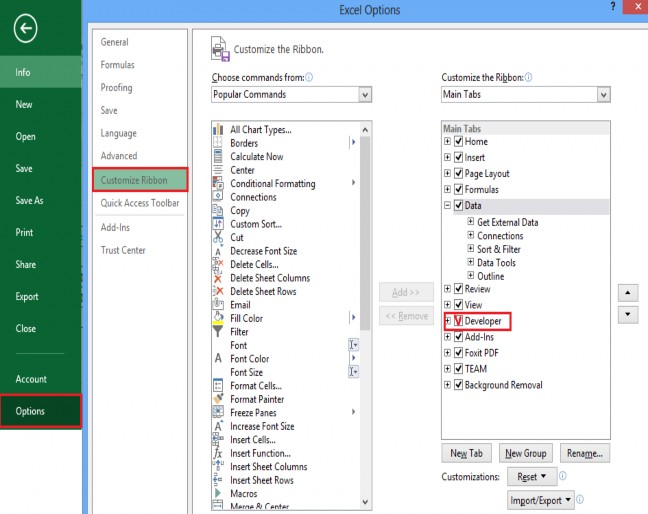Select the Insert Function fx icon
648x514 pixels.
pos(219,453)
